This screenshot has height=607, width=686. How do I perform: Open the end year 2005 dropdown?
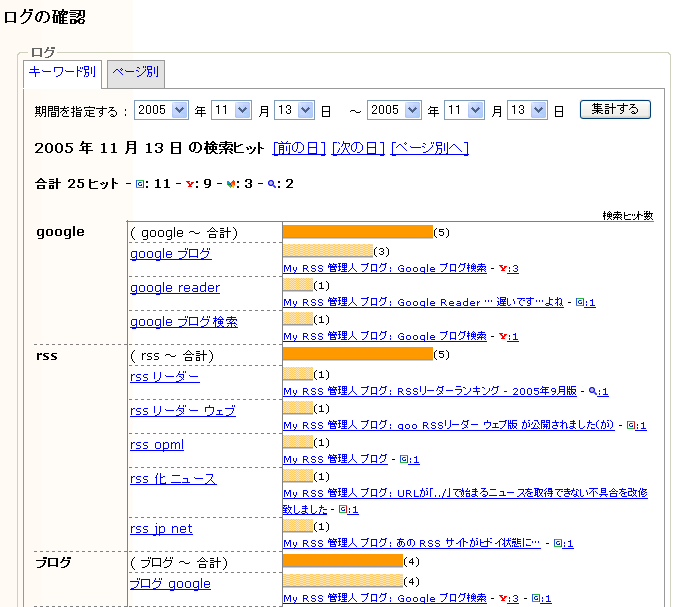(x=394, y=110)
